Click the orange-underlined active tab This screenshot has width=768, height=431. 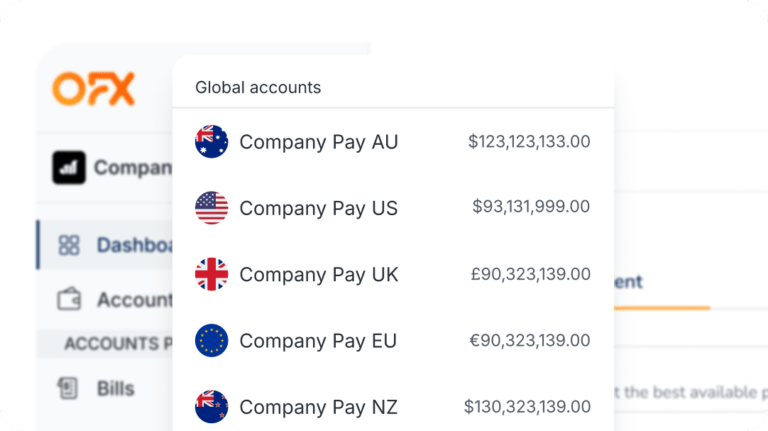[x=628, y=283]
